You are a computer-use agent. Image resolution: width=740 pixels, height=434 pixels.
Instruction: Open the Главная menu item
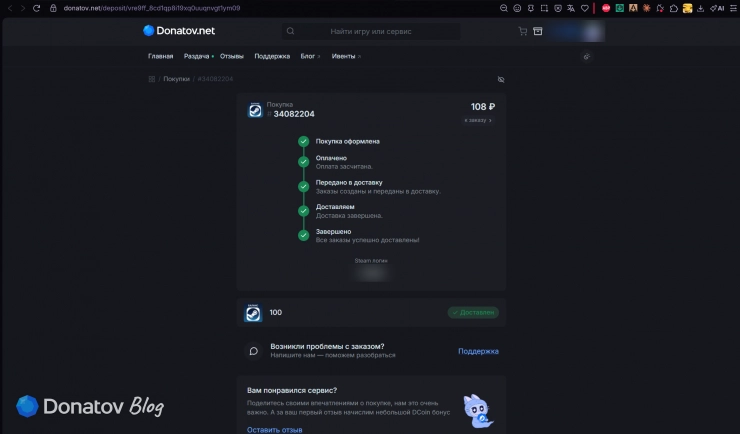click(160, 56)
